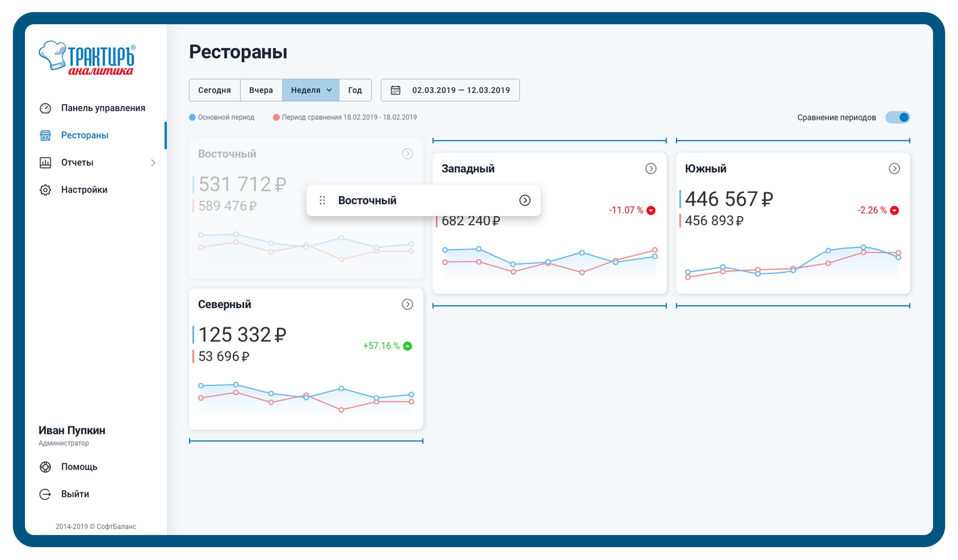
Task: Click the Помощь lifebuoy icon
Action: point(45,467)
